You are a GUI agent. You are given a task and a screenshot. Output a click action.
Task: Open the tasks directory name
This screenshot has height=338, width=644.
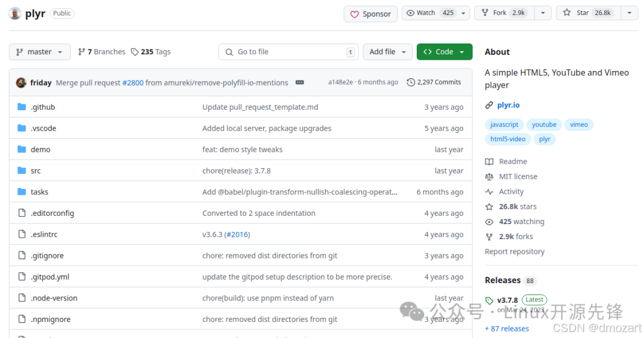(x=39, y=192)
